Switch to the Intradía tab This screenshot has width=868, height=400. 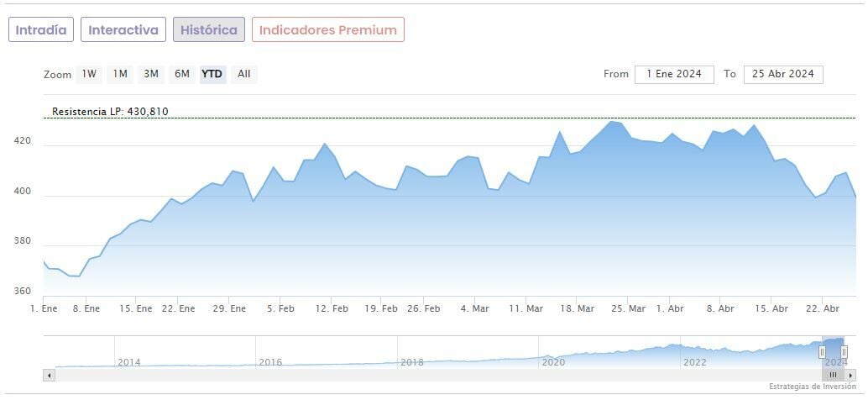(x=41, y=29)
